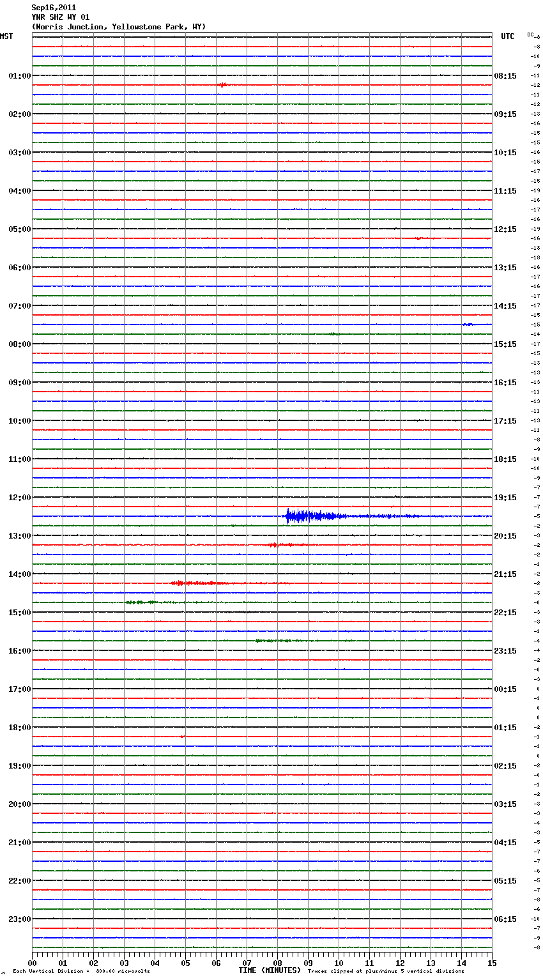
Task: Select the station code YNR SHZ WY 01
Action: tap(61, 17)
